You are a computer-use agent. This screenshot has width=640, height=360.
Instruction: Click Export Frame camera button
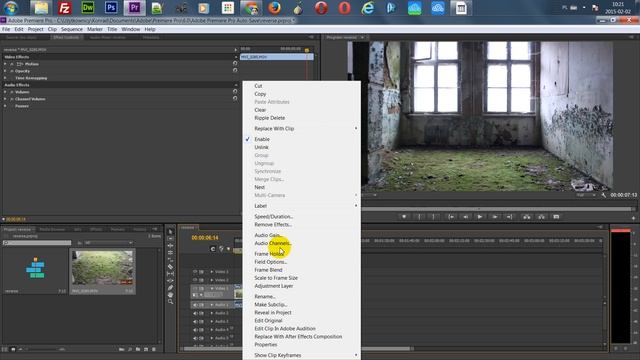(x=556, y=217)
